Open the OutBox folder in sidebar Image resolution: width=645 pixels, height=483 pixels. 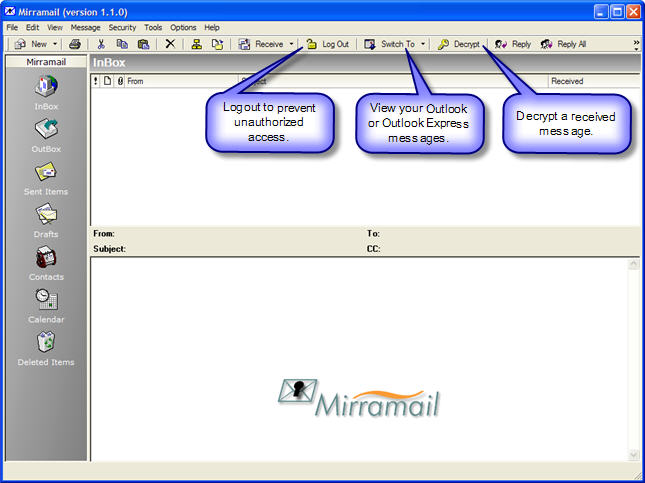46,136
